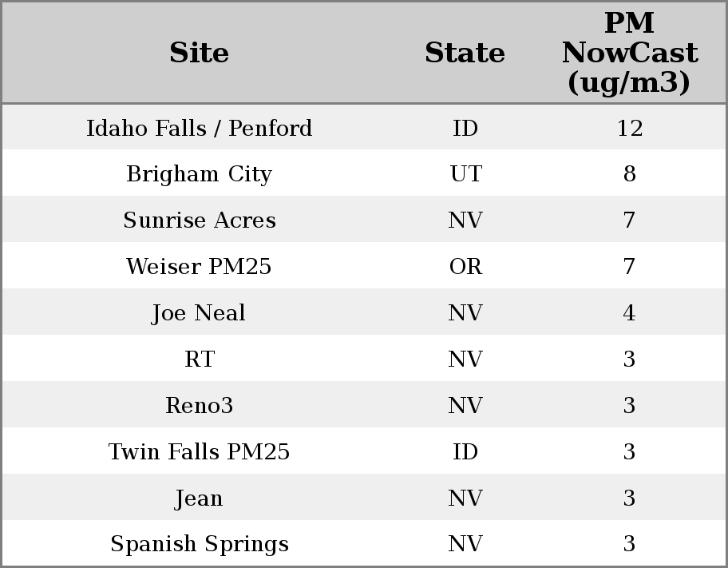This screenshot has height=568, width=728.
Task: Click the Weiser PM25 site name
Action: click(x=200, y=267)
